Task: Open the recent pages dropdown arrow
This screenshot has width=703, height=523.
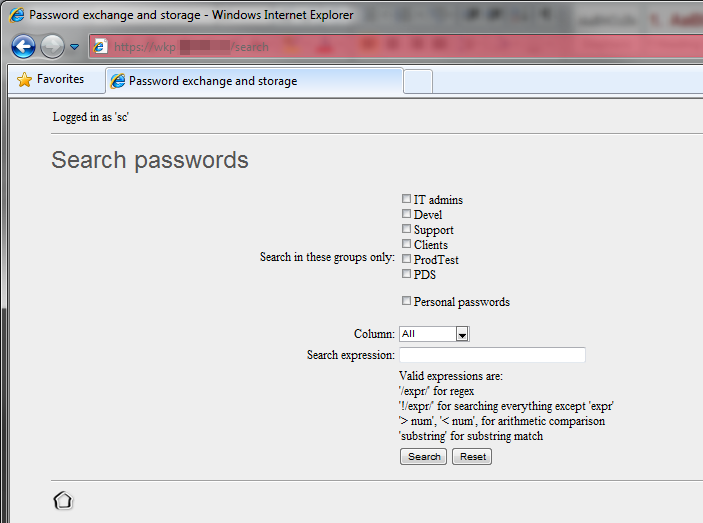Action: (74, 47)
